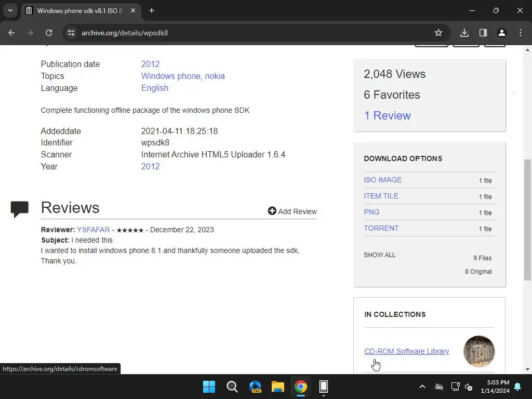Click the Addeddate value 2021-04-11 18:25:18
The width and height of the screenshot is (532, 399).
[179, 131]
